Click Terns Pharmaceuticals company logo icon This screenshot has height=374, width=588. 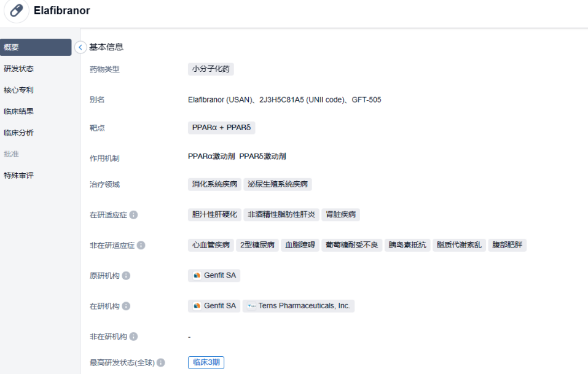point(251,306)
